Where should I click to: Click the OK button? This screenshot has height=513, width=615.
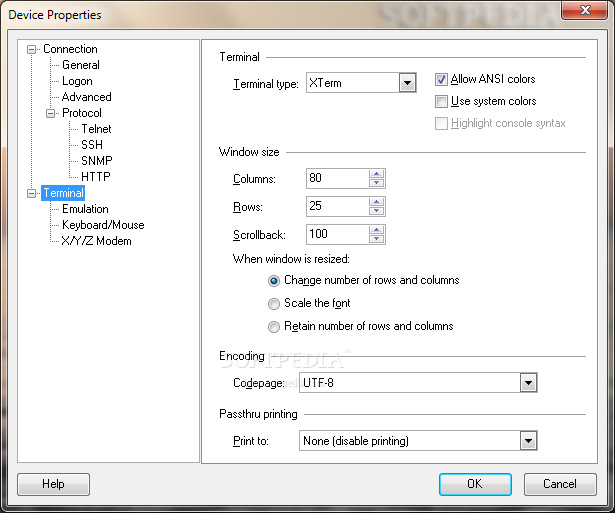tap(475, 484)
